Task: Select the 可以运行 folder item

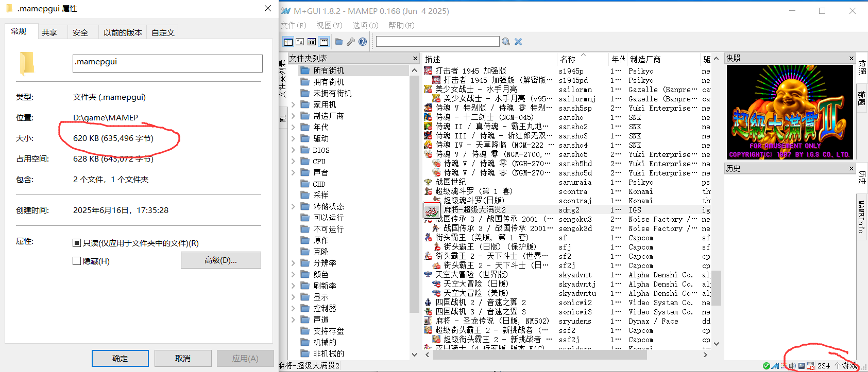Action: [x=329, y=218]
